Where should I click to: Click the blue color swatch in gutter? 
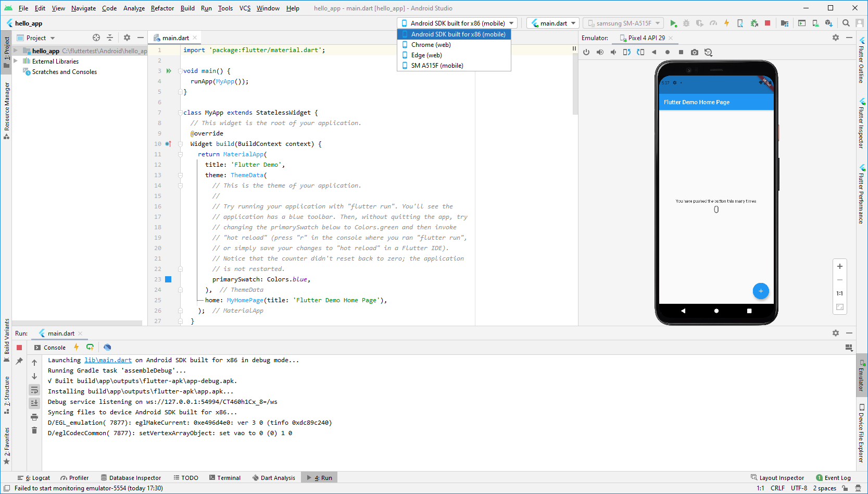coord(168,279)
